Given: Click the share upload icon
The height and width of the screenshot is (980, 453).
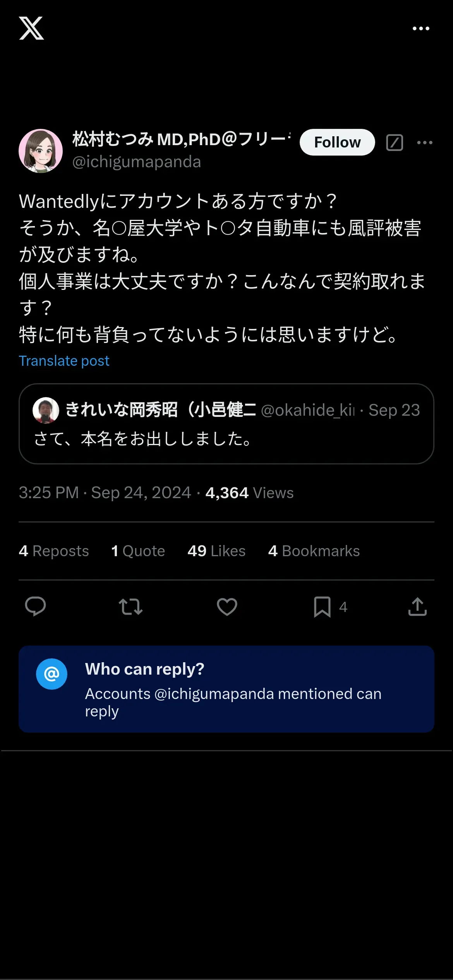Looking at the screenshot, I should pos(417,607).
